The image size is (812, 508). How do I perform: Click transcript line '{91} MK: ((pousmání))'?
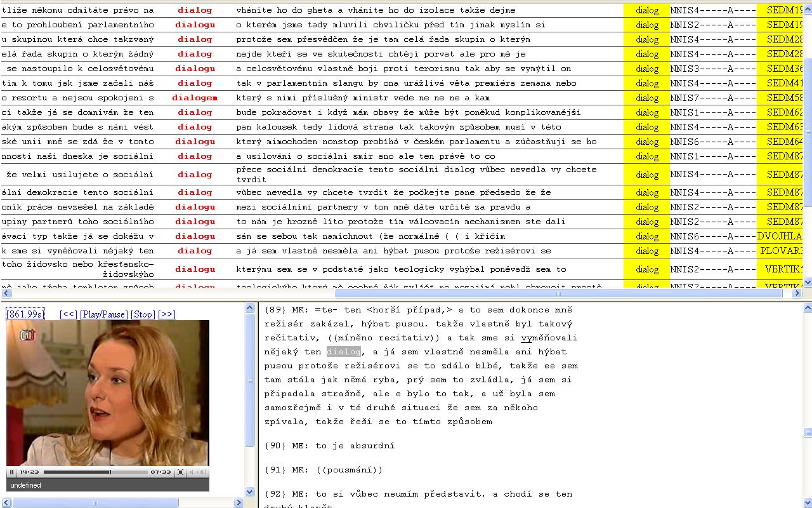[x=324, y=470]
